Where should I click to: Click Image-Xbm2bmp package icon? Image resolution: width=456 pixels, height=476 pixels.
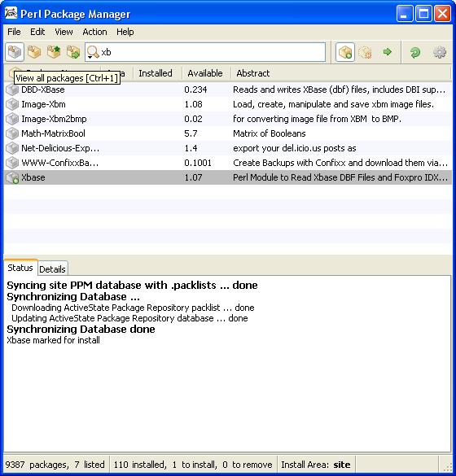pyautogui.click(x=12, y=119)
